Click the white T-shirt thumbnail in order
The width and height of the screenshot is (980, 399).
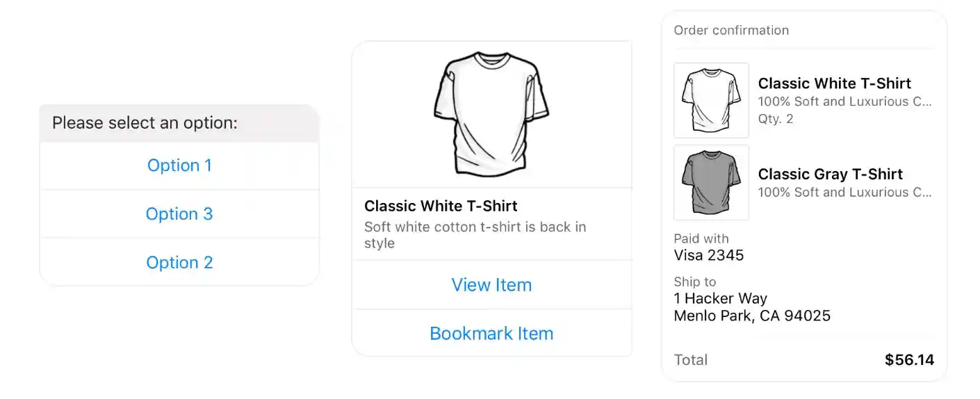click(711, 100)
